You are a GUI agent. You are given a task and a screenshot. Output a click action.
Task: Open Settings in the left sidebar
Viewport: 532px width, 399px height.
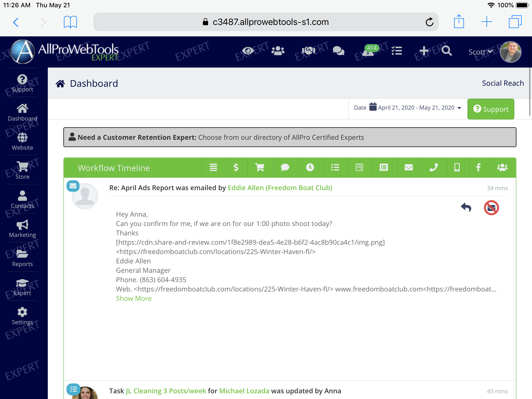pos(22,316)
